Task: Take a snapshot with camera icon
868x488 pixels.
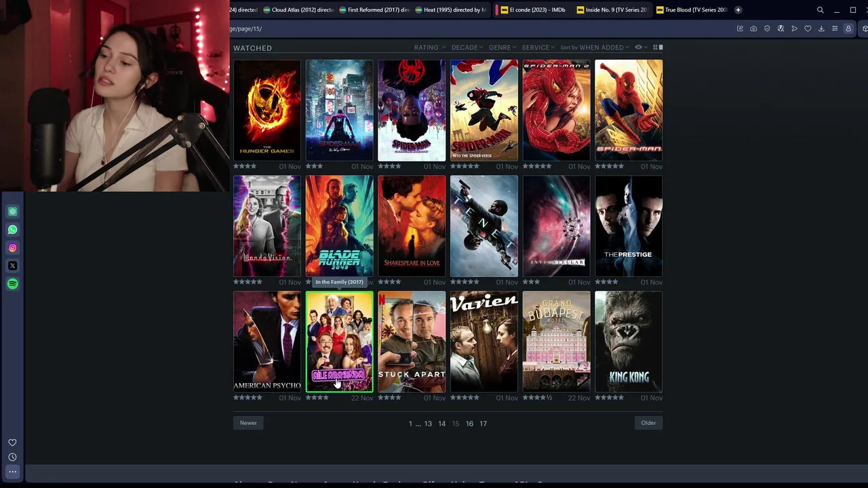Action: [753, 28]
